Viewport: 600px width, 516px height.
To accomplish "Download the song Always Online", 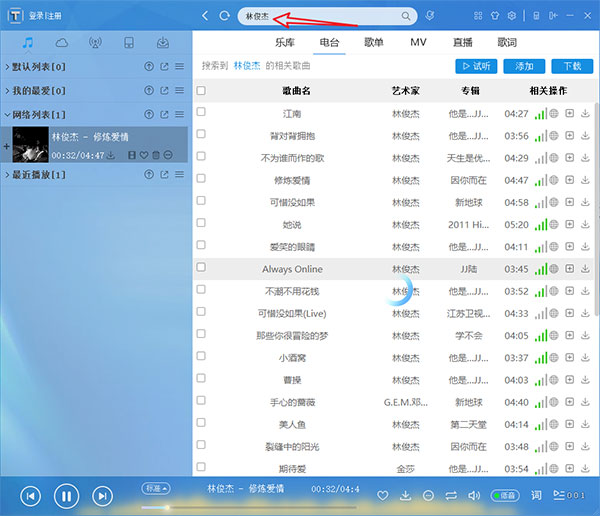I will click(585, 269).
